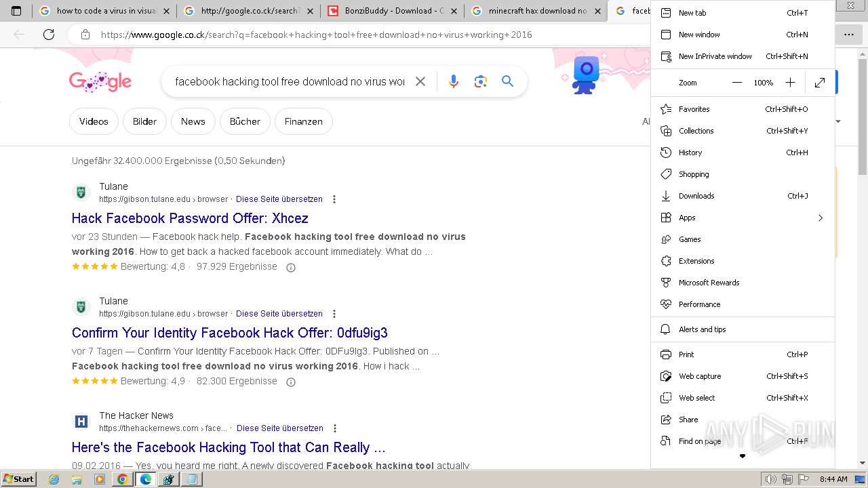Enter full screen via zoom expand icon

(820, 83)
